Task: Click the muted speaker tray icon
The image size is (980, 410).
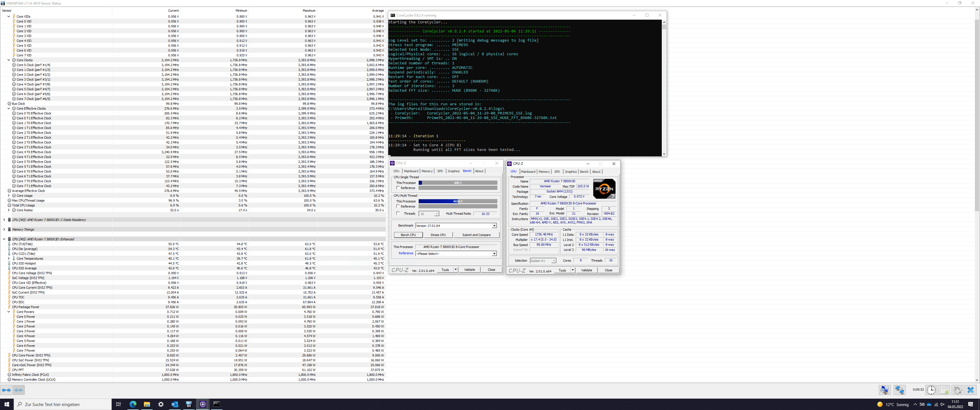Action: click(942, 404)
